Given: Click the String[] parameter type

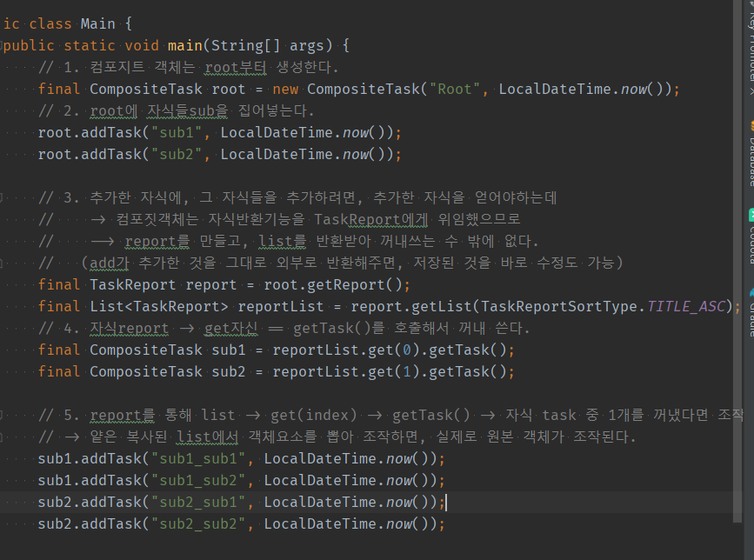Looking at the screenshot, I should pyautogui.click(x=245, y=46).
